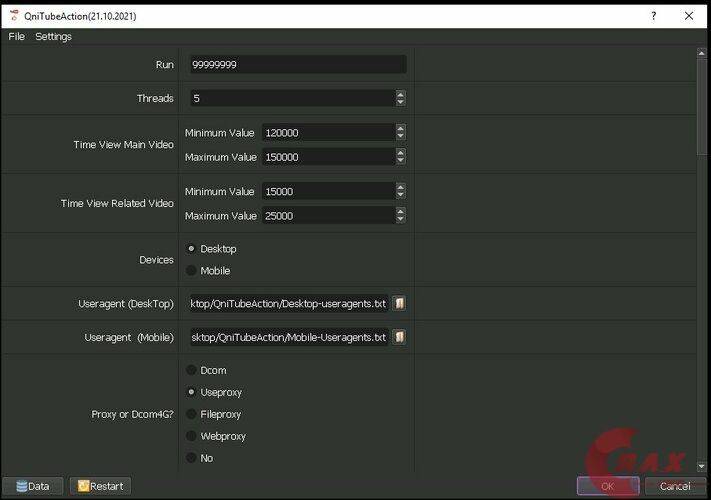Select the Mobile device radio button
The height and width of the screenshot is (500, 711).
[x=191, y=271]
